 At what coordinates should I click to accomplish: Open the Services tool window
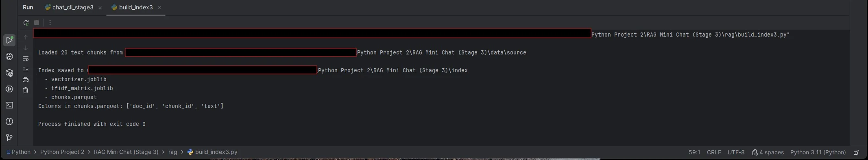(9, 89)
